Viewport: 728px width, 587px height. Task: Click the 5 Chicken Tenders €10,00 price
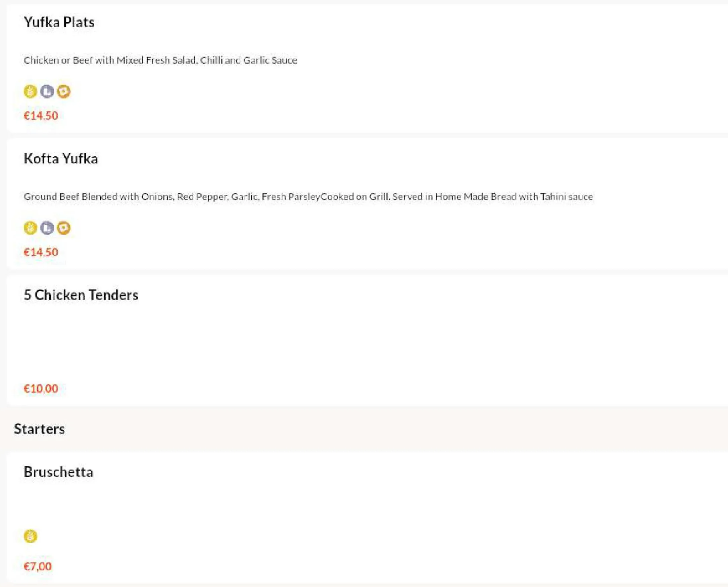click(41, 389)
